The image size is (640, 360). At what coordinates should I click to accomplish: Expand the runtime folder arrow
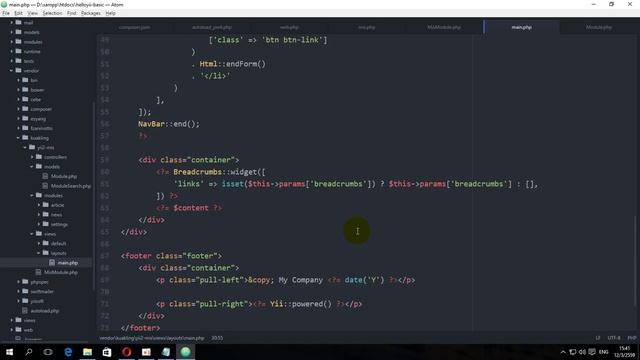click(x=11, y=51)
